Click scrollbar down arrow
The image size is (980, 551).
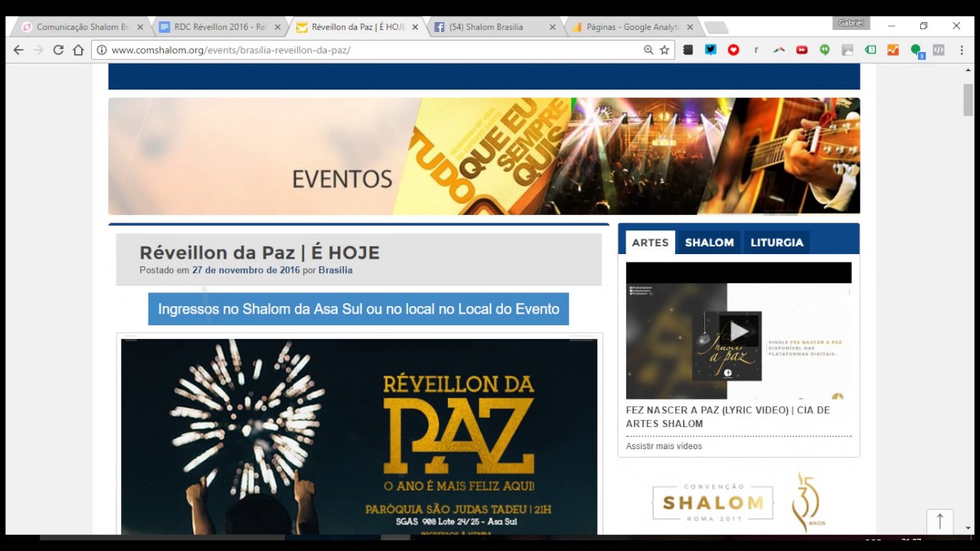(968, 528)
